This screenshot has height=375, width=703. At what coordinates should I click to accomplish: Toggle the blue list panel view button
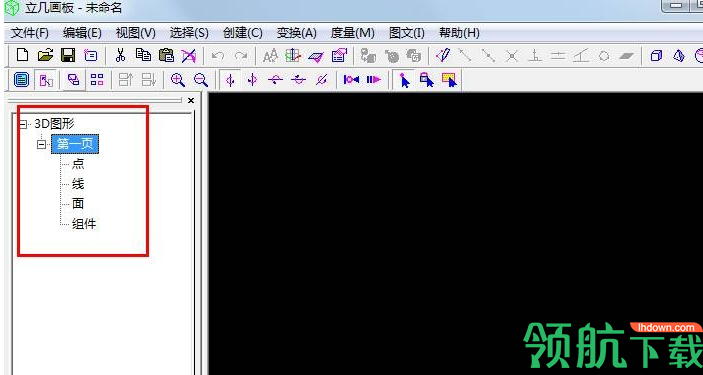coord(22,80)
